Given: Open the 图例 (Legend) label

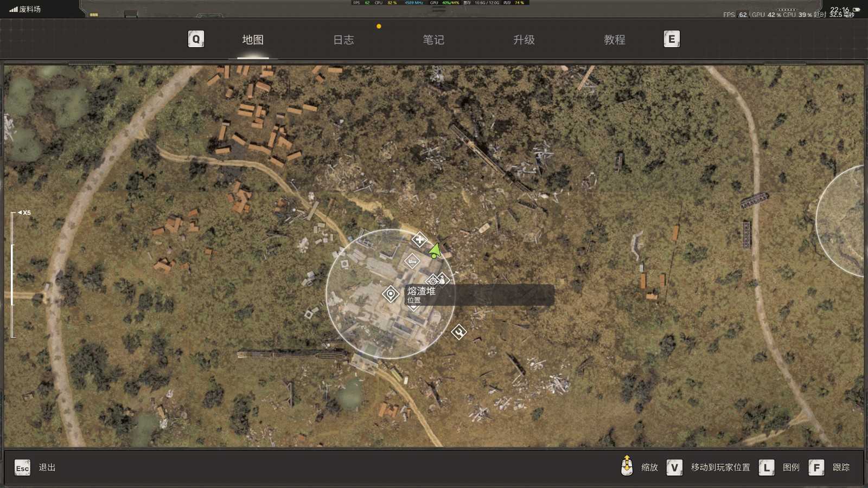Looking at the screenshot, I should click(791, 467).
